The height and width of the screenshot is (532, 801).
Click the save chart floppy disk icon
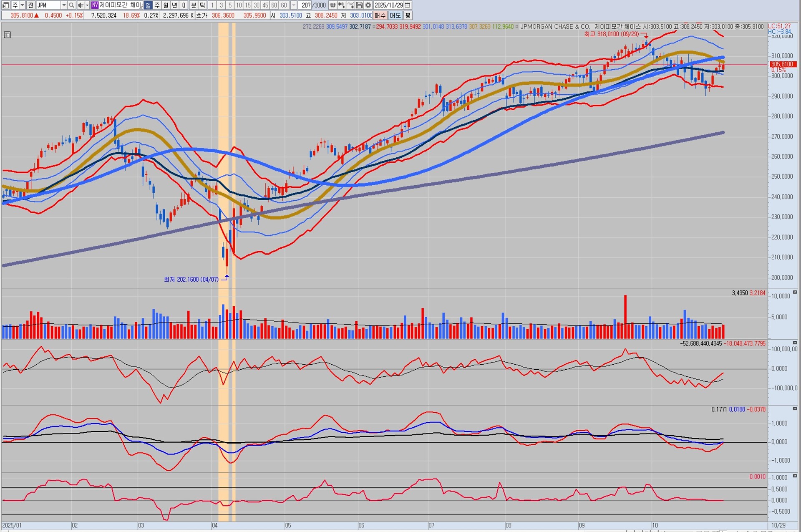(359, 5)
